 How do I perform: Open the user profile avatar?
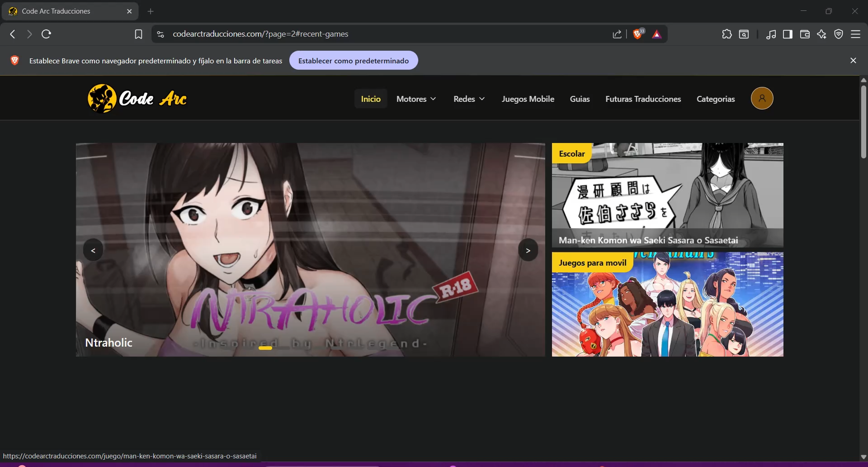762,99
